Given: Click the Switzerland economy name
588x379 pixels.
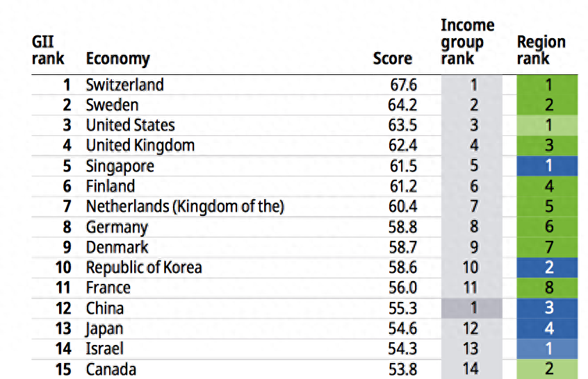Looking at the screenshot, I should [124, 85].
